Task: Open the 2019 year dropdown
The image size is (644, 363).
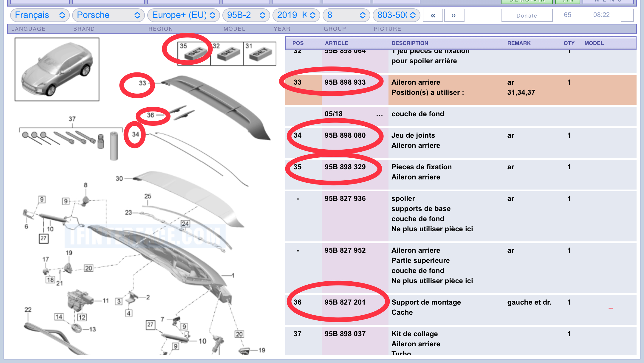Action: coord(296,15)
